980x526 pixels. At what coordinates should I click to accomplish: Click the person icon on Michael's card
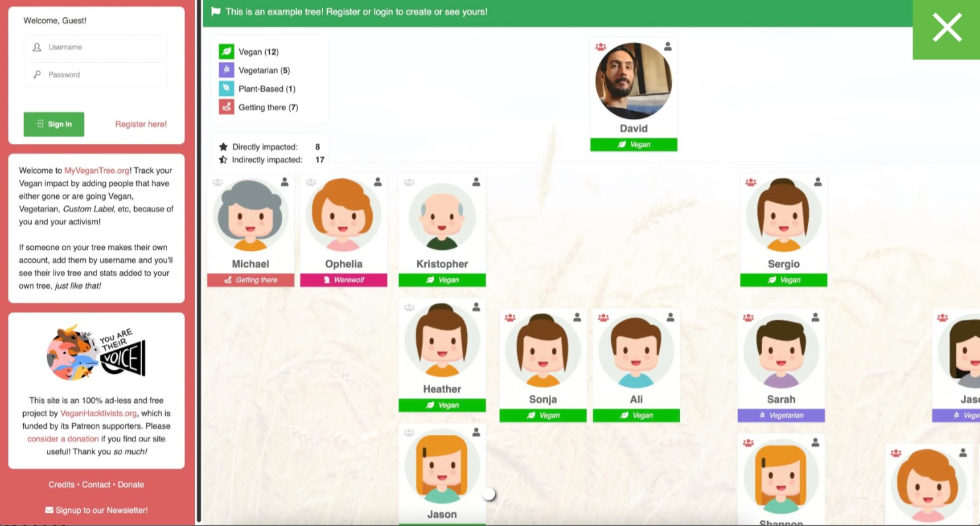click(x=285, y=182)
